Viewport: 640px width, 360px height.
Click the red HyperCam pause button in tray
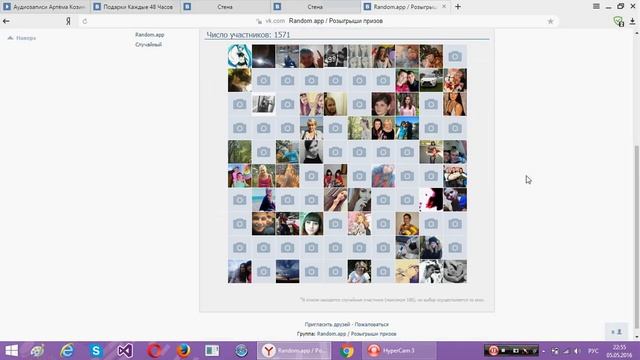click(493, 351)
